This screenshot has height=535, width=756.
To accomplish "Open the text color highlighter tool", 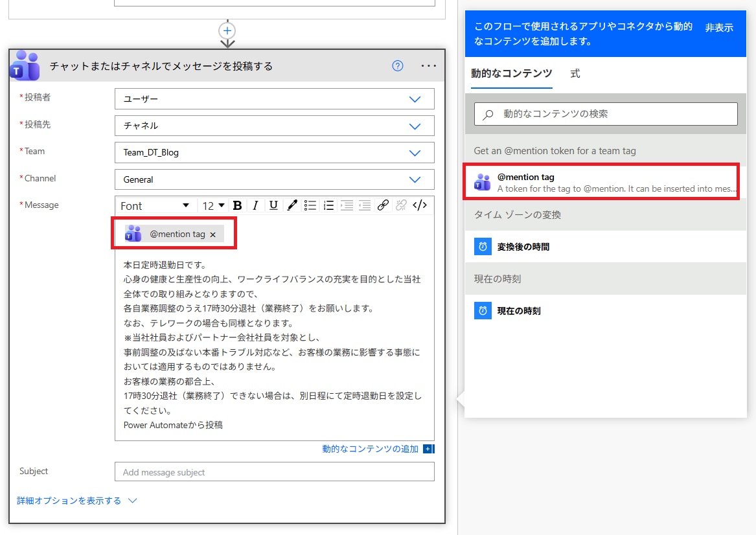I will click(292, 205).
